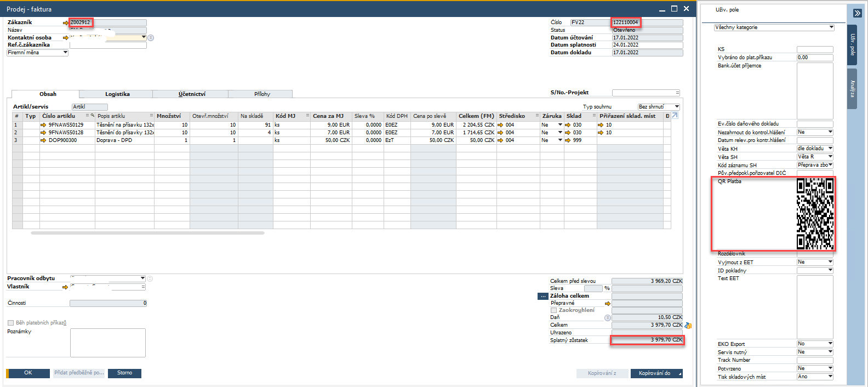Open the Typ souhrnu dropdown
Image resolution: width=868 pixels, height=387 pixels.
click(x=677, y=107)
